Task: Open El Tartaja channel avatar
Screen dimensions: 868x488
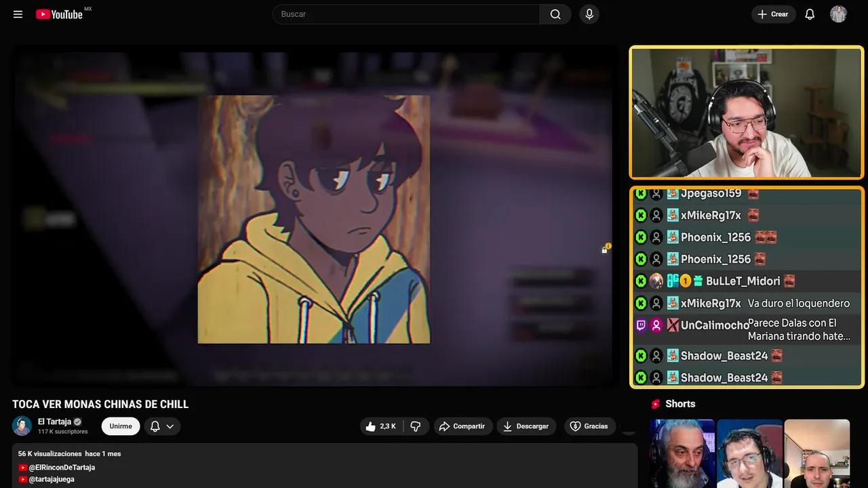Action: click(22, 426)
